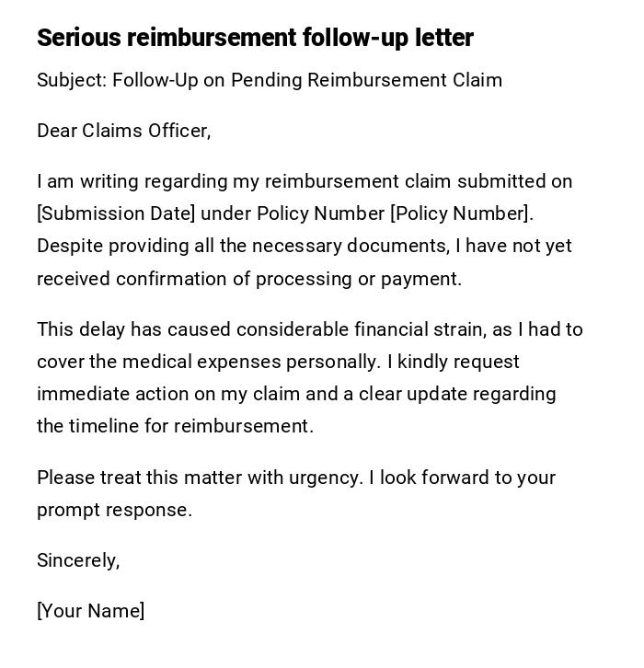
Task: Click the "Dear Claims Officer," salutation
Action: click(x=123, y=131)
